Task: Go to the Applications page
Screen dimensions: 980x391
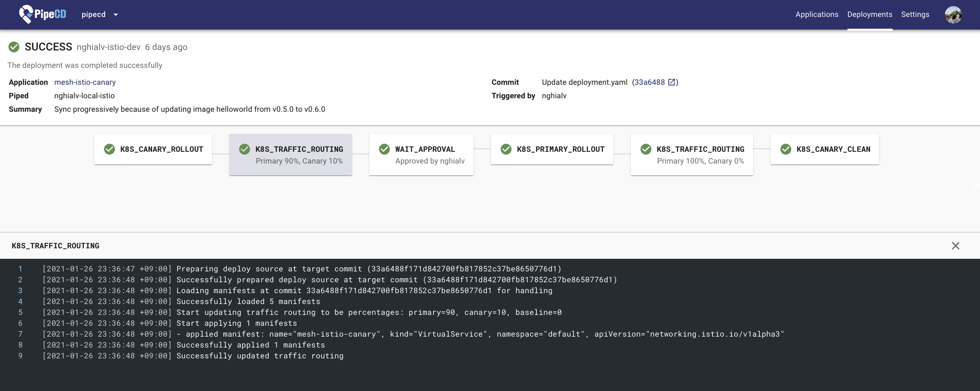Action: tap(817, 14)
